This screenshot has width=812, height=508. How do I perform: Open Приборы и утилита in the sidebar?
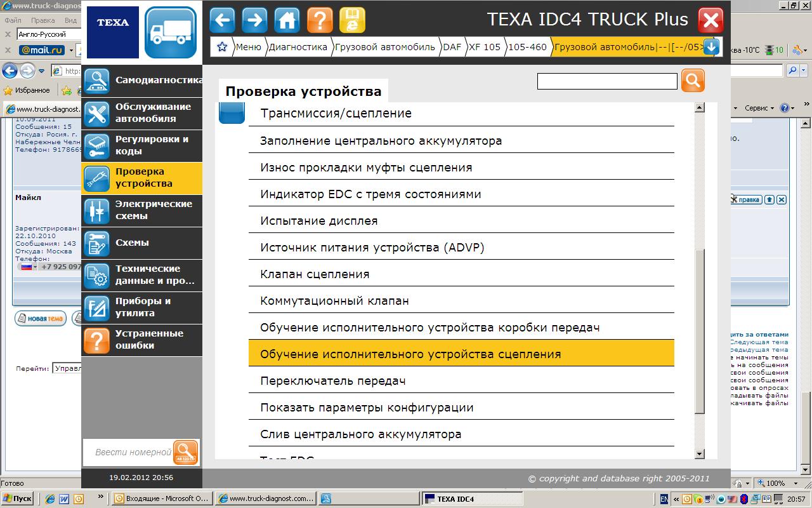pyautogui.click(x=141, y=307)
